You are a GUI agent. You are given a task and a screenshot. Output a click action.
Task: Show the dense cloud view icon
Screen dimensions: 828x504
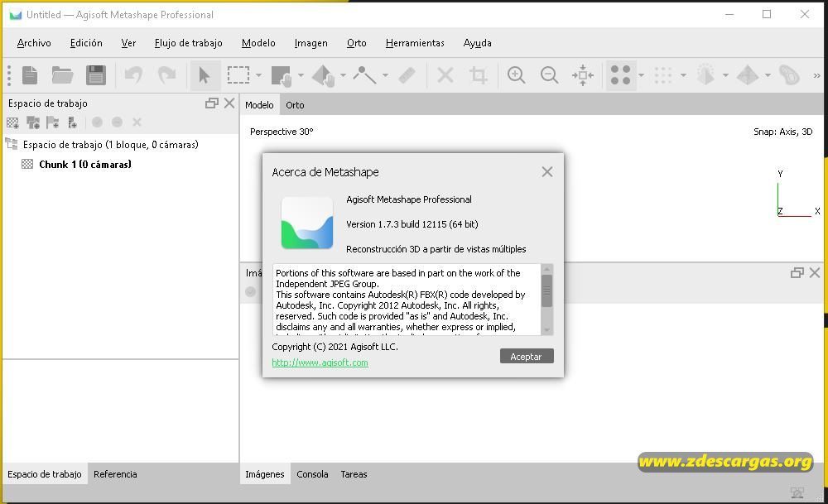(662, 75)
